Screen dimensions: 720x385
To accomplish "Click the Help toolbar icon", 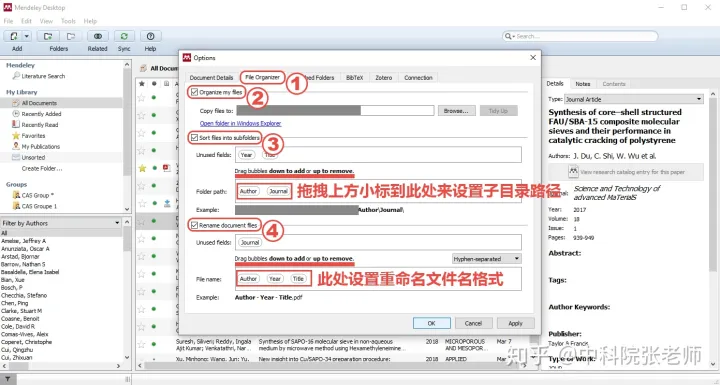I will (150, 36).
